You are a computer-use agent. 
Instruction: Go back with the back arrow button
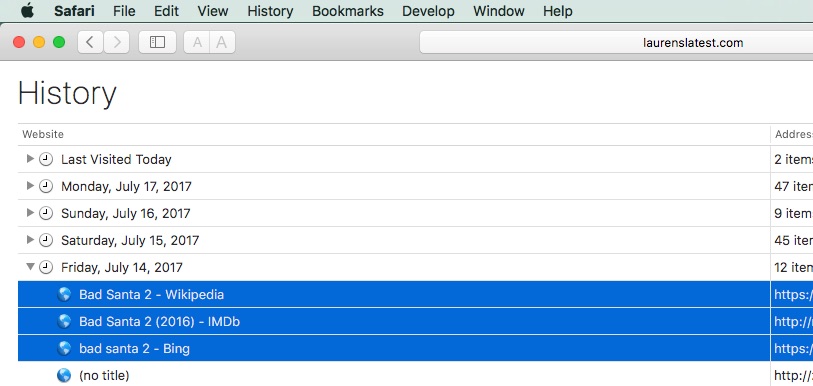[x=90, y=42]
